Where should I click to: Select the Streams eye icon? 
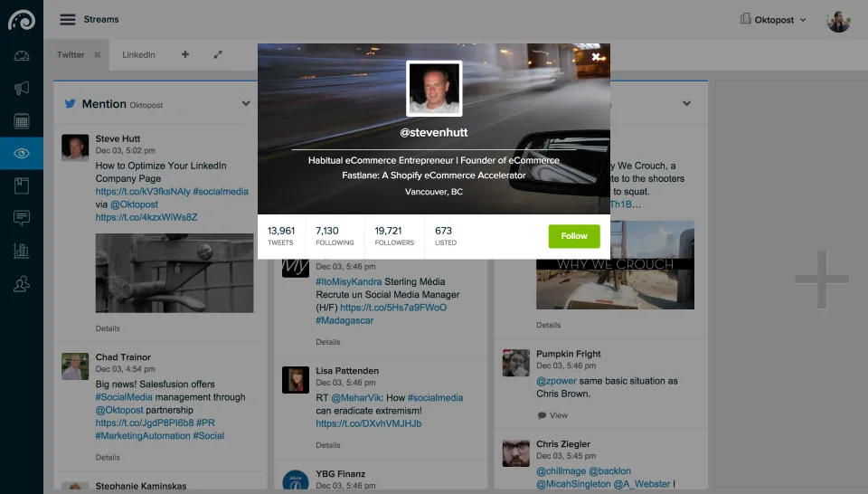[x=22, y=154]
